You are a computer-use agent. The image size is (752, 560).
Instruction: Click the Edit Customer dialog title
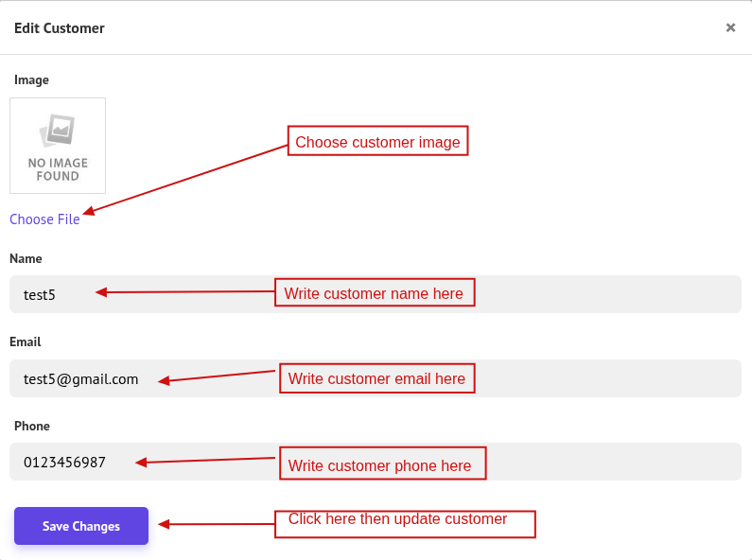coord(60,28)
